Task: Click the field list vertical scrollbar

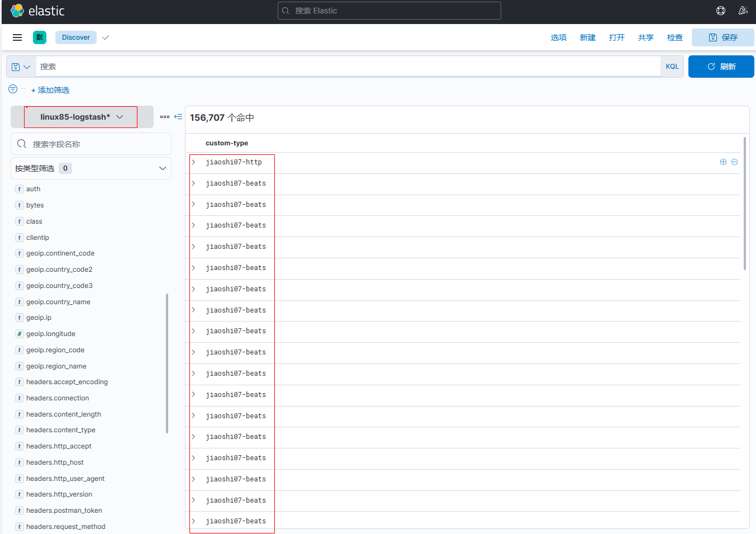Action: click(x=167, y=363)
